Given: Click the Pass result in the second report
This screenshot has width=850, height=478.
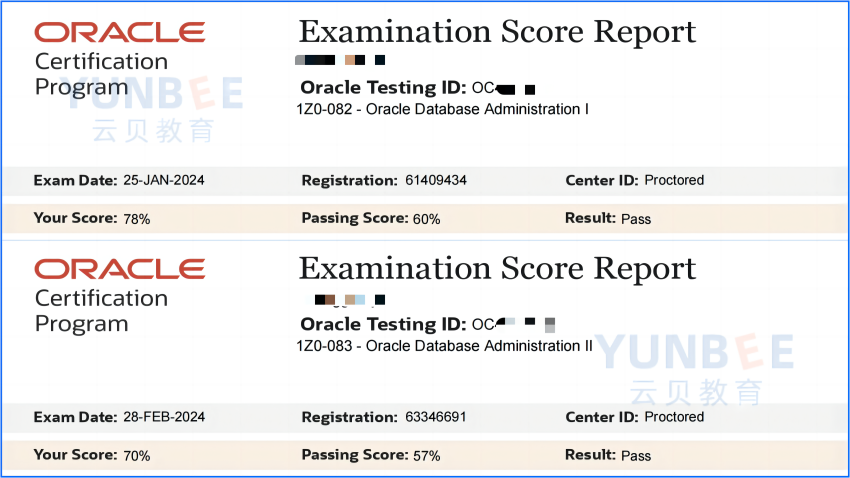Looking at the screenshot, I should point(636,456).
